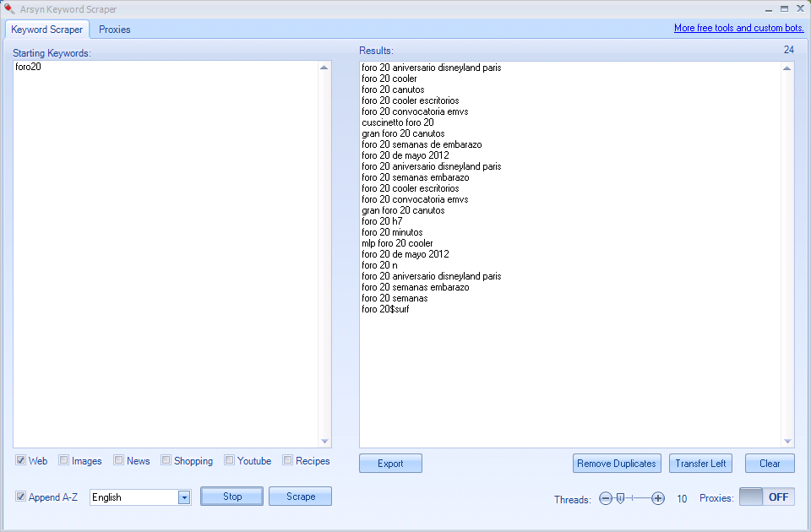This screenshot has height=532, width=811.
Task: Click the scroll-down arrow beside the Results list
Action: (787, 440)
